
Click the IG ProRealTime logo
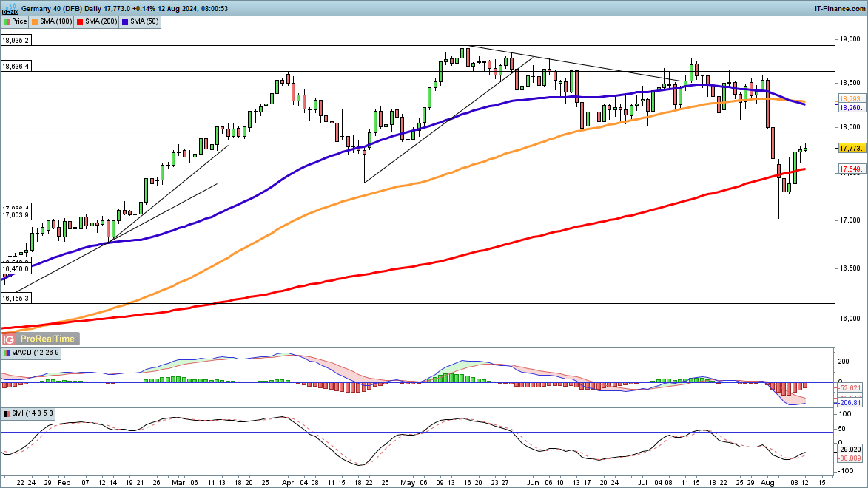39,339
